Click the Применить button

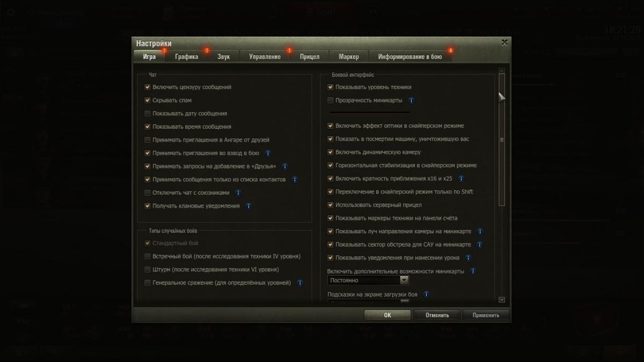click(x=486, y=315)
